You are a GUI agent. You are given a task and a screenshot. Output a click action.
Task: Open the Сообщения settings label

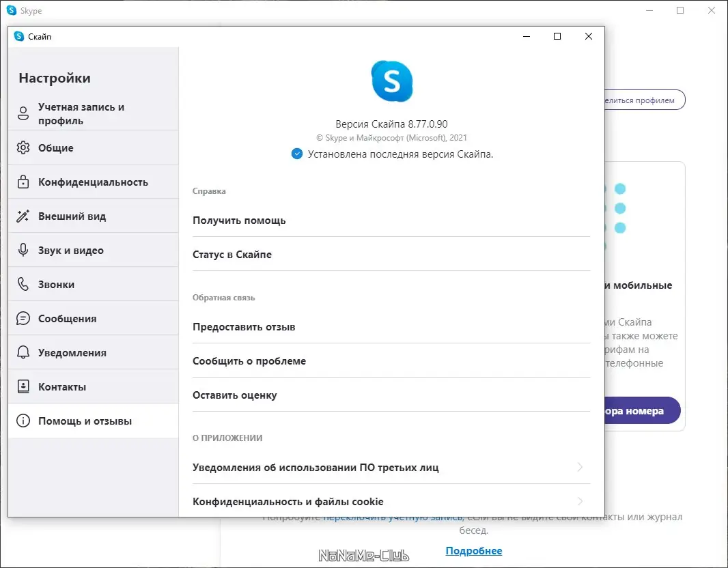(68, 318)
